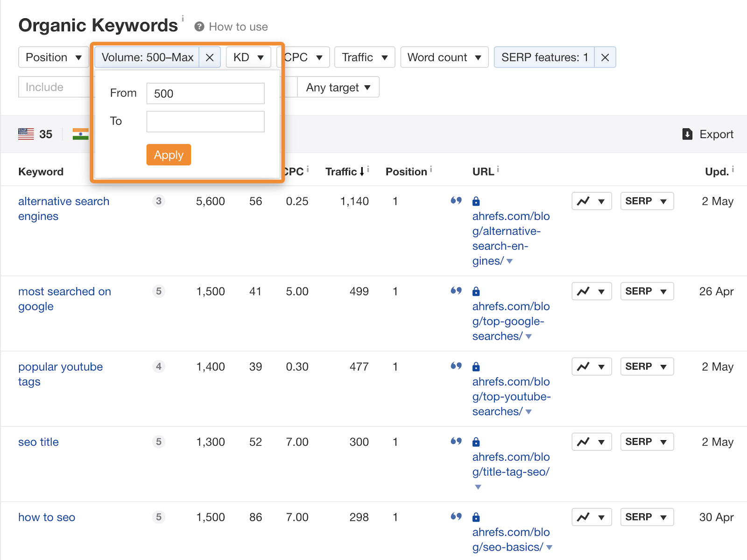Remove the SERP features filter
This screenshot has width=747, height=560.
(x=605, y=57)
